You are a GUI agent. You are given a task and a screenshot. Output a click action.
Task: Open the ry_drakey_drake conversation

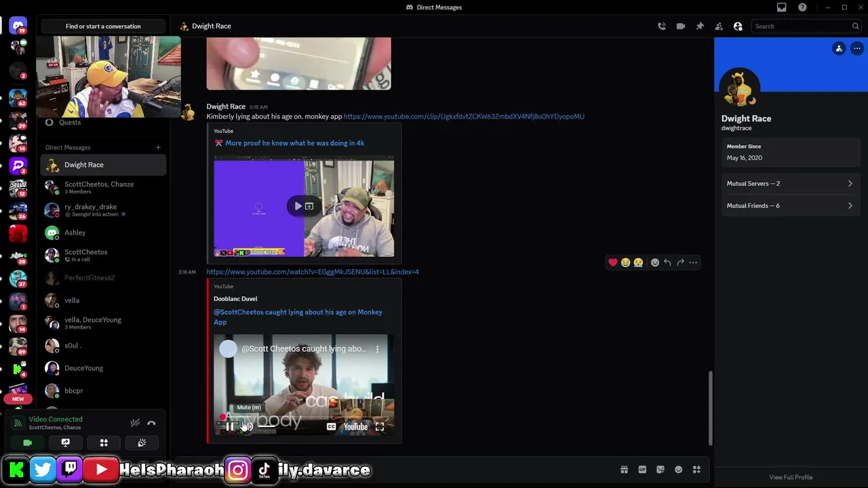click(103, 209)
